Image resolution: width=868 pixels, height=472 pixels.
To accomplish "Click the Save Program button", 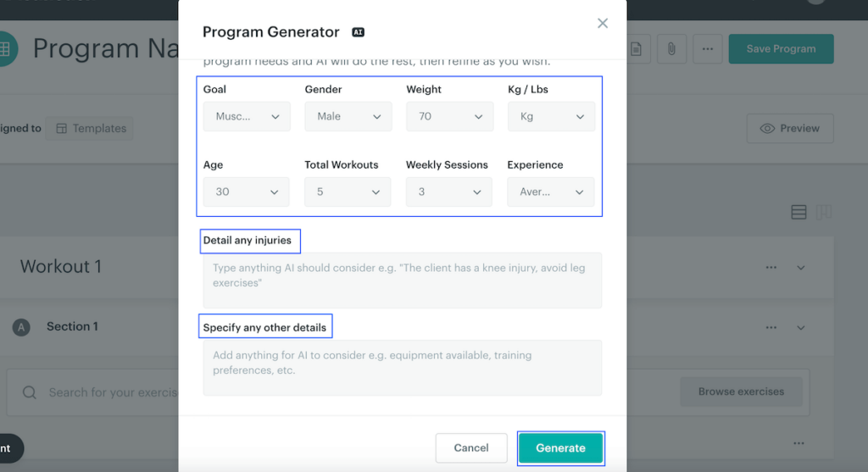I will click(781, 49).
